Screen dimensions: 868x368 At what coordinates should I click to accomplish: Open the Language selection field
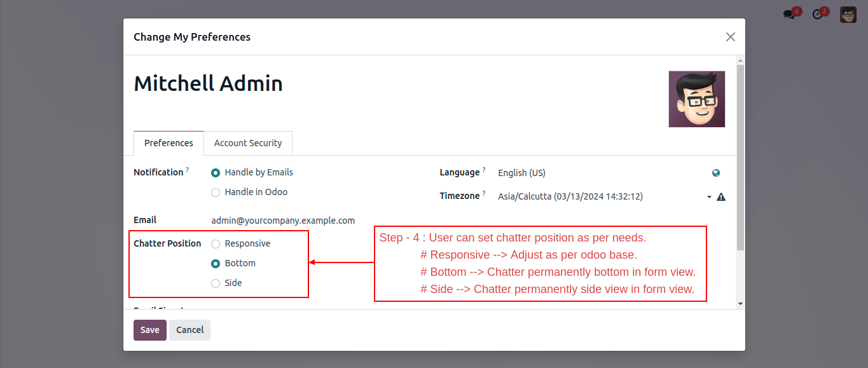pyautogui.click(x=602, y=173)
